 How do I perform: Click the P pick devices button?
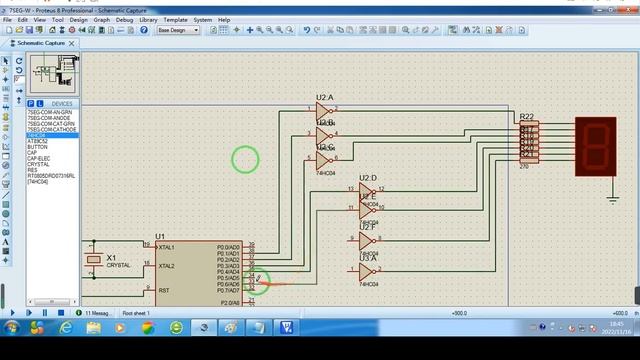coord(31,104)
